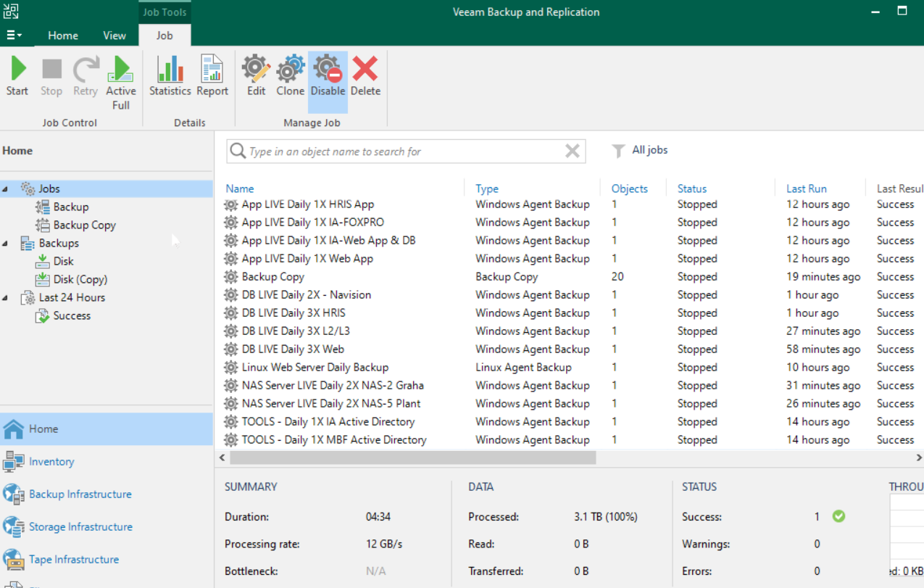Screen dimensions: 924x588
Task: Collapse the Last 24 Hours node
Action: 6,298
